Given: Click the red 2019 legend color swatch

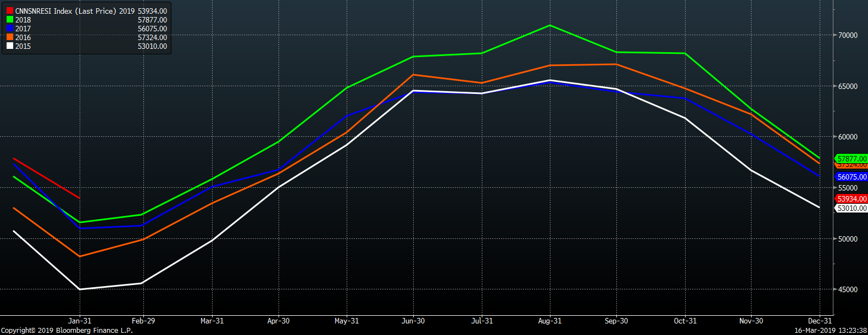Looking at the screenshot, I should coord(10,11).
